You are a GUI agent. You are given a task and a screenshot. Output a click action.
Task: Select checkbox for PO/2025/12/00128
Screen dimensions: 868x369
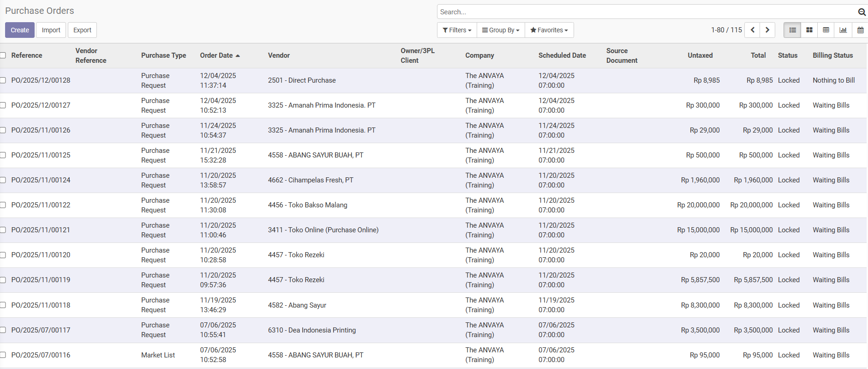(3, 80)
